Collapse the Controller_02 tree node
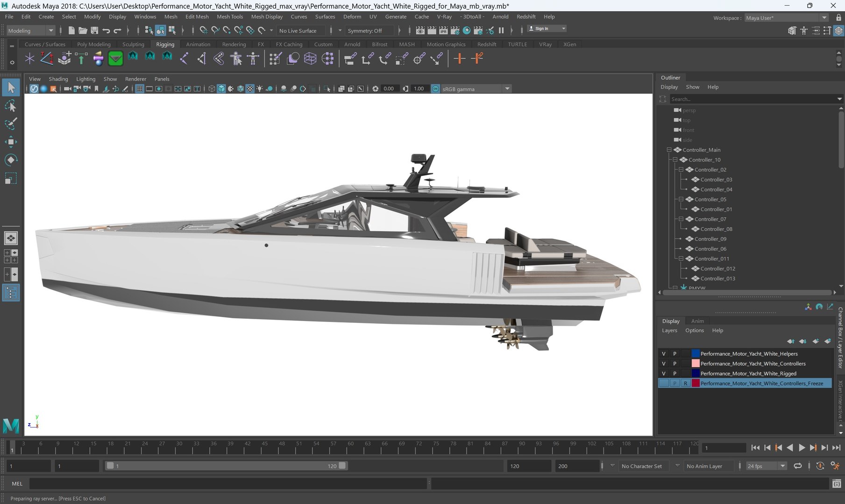 681,169
